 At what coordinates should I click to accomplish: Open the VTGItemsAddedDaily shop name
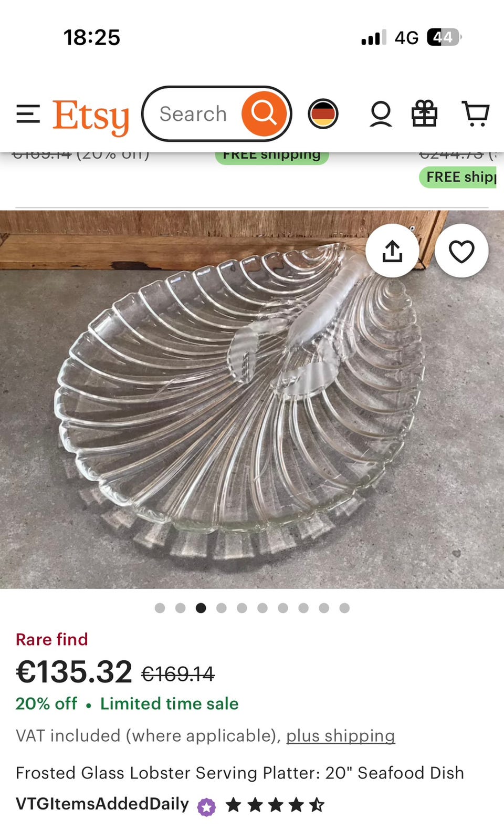[x=102, y=804]
